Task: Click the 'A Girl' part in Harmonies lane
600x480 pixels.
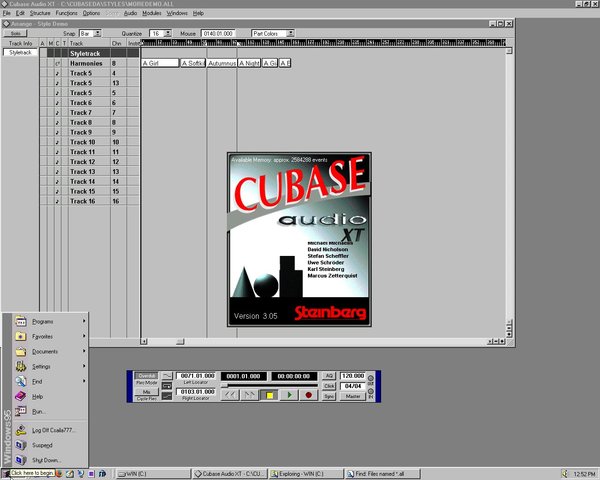Action: click(160, 63)
